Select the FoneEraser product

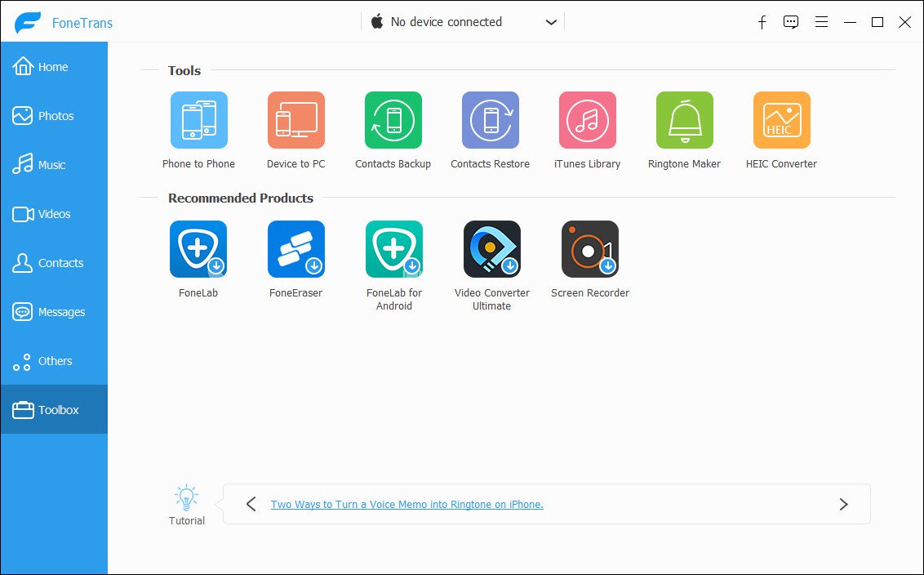point(295,249)
